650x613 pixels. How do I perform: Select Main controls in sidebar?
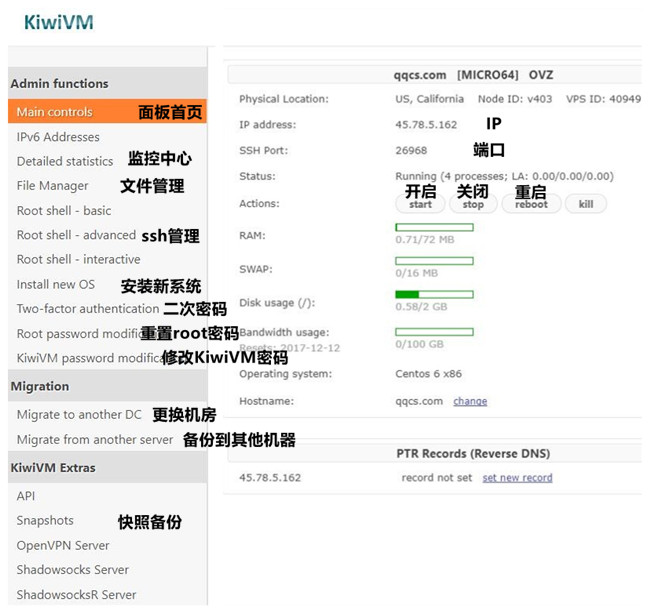click(107, 111)
